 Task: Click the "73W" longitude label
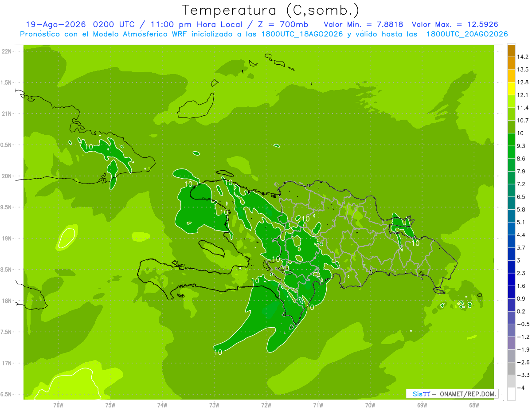coord(214,405)
